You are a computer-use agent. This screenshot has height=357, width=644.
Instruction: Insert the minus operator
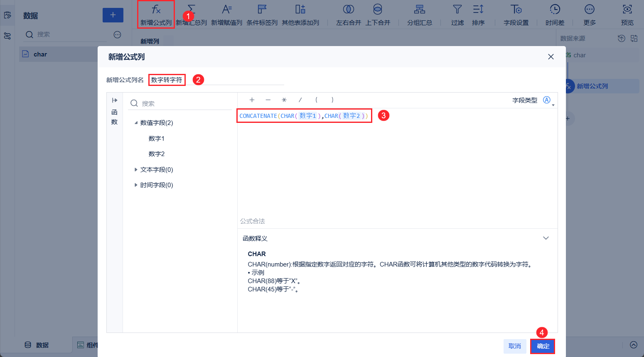[x=268, y=100]
